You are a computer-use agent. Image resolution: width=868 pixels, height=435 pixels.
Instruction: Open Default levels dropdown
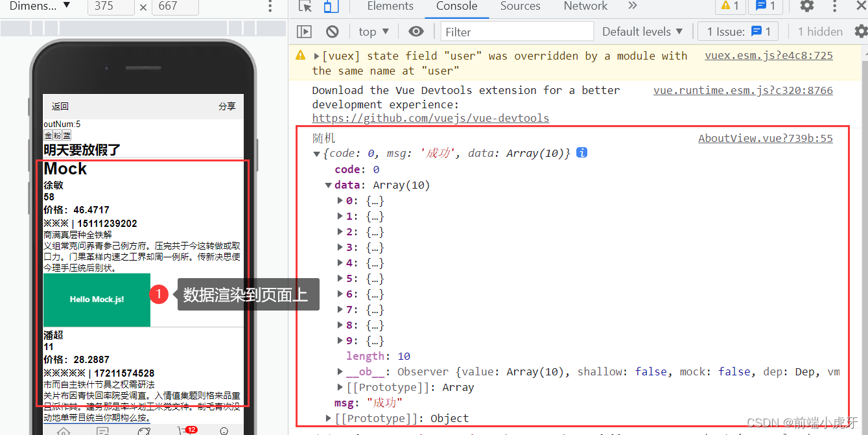coord(642,31)
